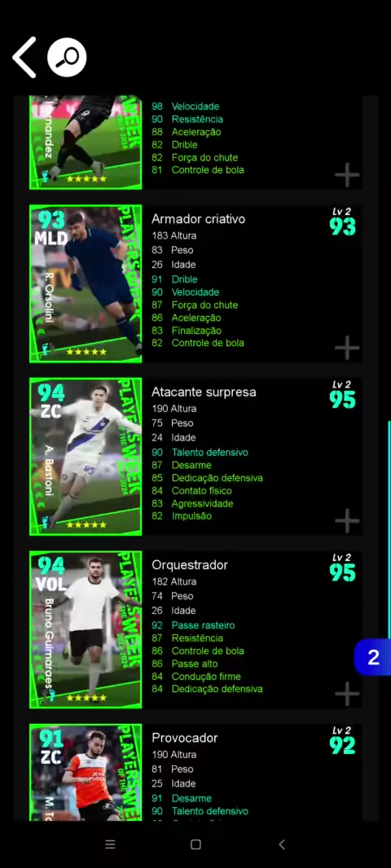Tap the blue number 2 side tab

(373, 657)
